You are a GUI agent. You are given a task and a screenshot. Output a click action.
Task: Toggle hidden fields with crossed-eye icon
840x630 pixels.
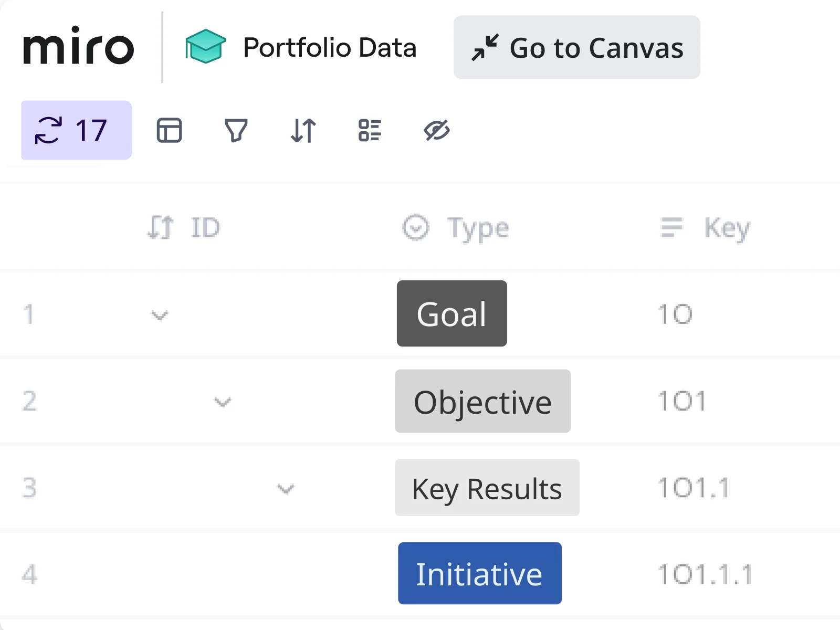(437, 130)
